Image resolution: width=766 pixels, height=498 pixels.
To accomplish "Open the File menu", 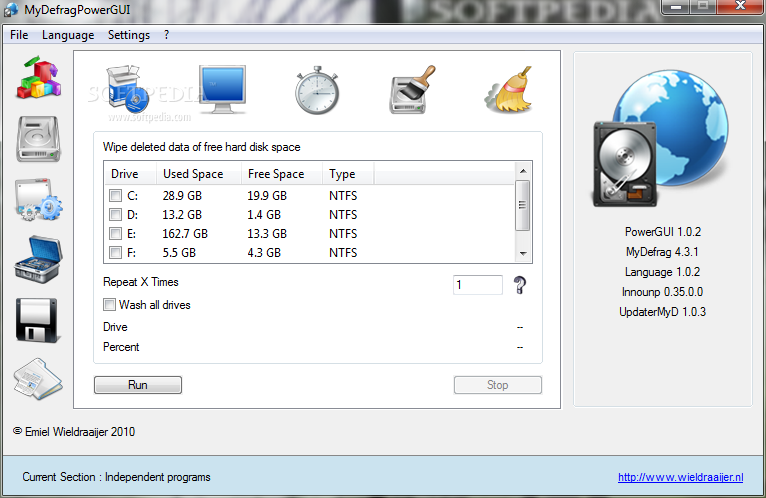I will pos(19,35).
